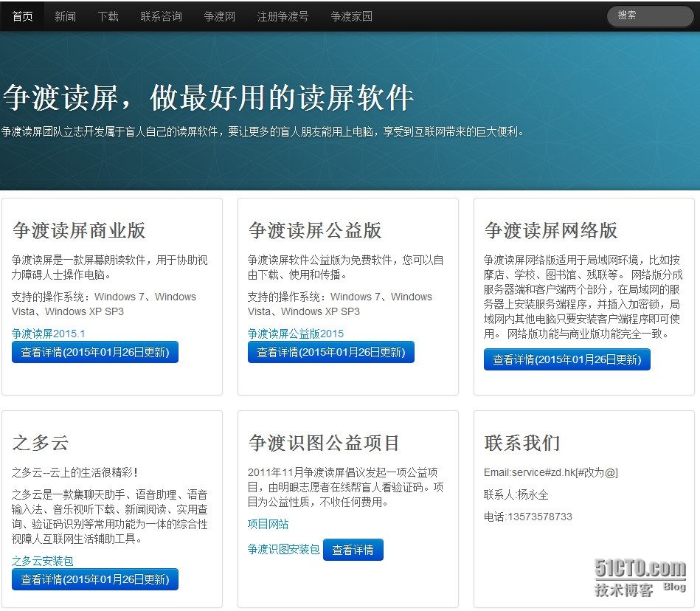View details button under 争渡读屏网络版
Viewport: 700px width, 611px height.
click(x=567, y=359)
